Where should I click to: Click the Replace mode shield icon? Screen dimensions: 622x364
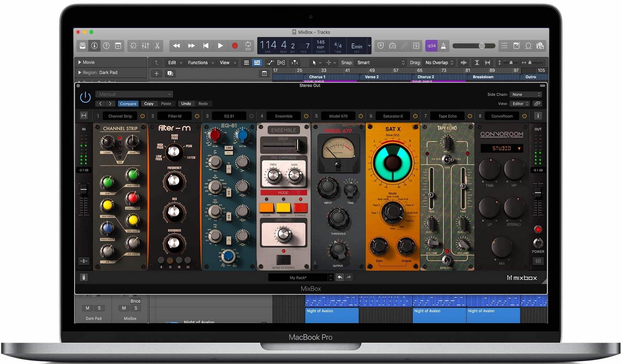(381, 46)
